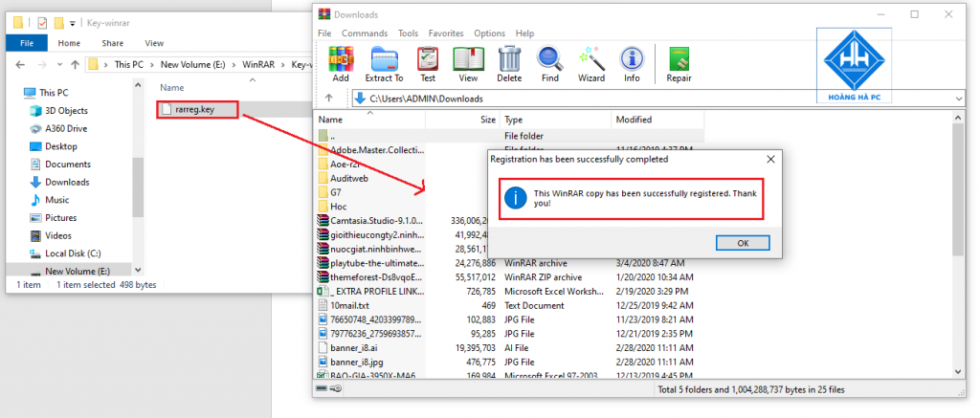Click the Test archive icon
This screenshot has width=980, height=418.
[428, 64]
